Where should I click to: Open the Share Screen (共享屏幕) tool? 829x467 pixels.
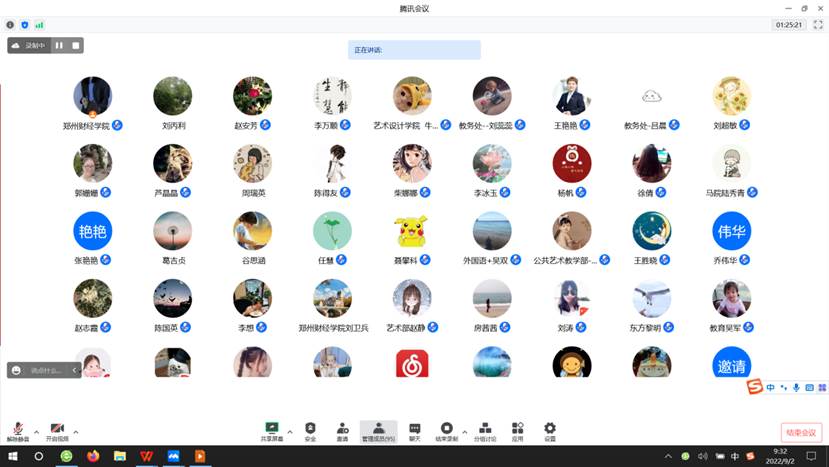[271, 429]
